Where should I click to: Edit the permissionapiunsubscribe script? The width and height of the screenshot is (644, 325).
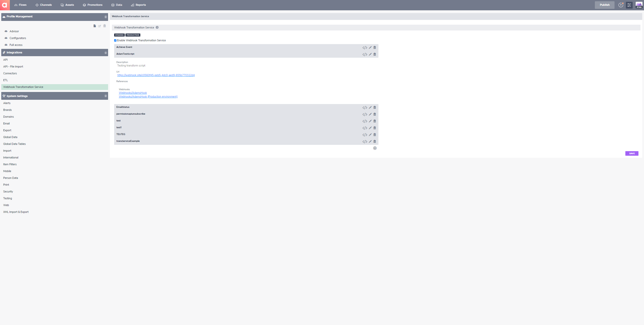tap(370, 114)
